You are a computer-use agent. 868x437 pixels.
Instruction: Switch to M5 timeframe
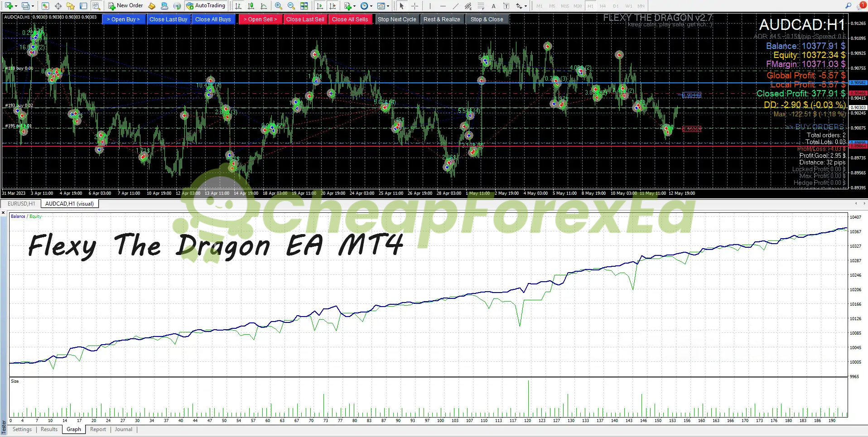point(552,6)
